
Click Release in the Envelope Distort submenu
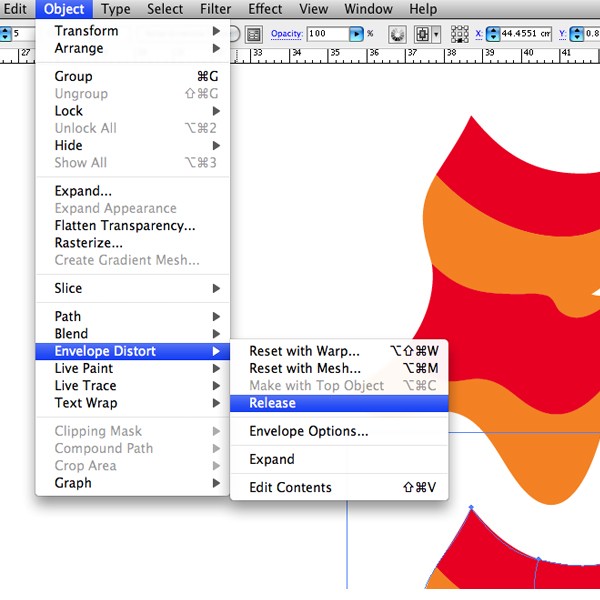pyautogui.click(x=339, y=403)
